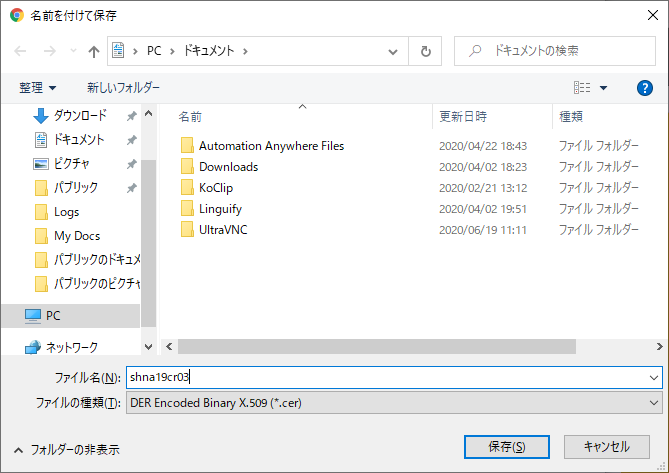669x473 pixels.
Task: Create a new folder with 新しいフォルダー
Action: pyautogui.click(x=123, y=88)
